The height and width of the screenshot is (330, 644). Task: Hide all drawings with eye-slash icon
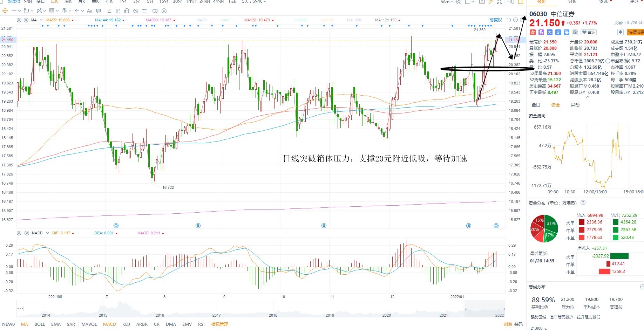tap(136, 11)
